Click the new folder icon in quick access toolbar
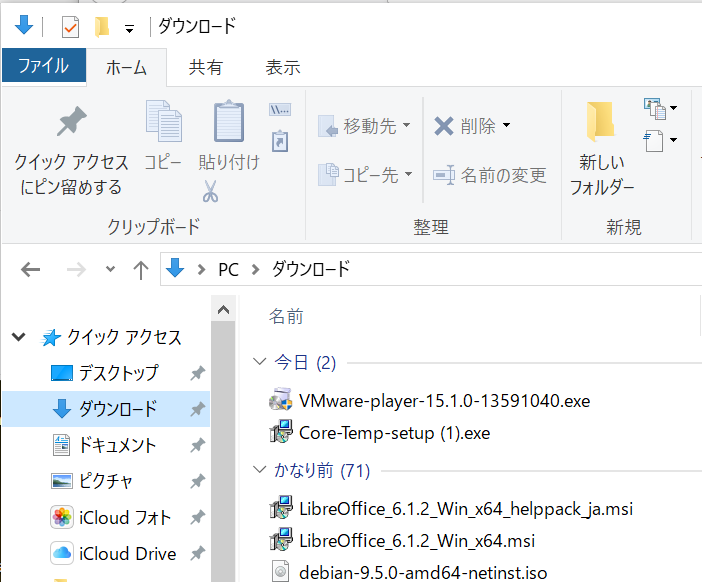The width and height of the screenshot is (702, 582). 102,27
